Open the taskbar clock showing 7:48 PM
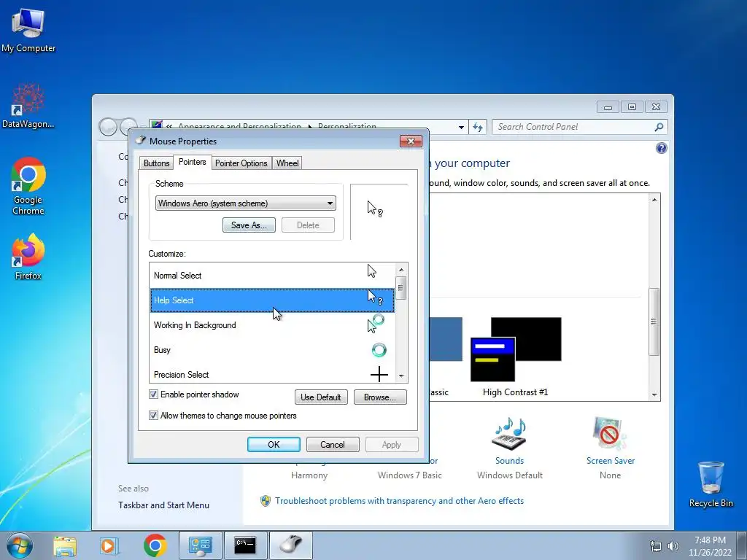The image size is (747, 560). pyautogui.click(x=710, y=546)
